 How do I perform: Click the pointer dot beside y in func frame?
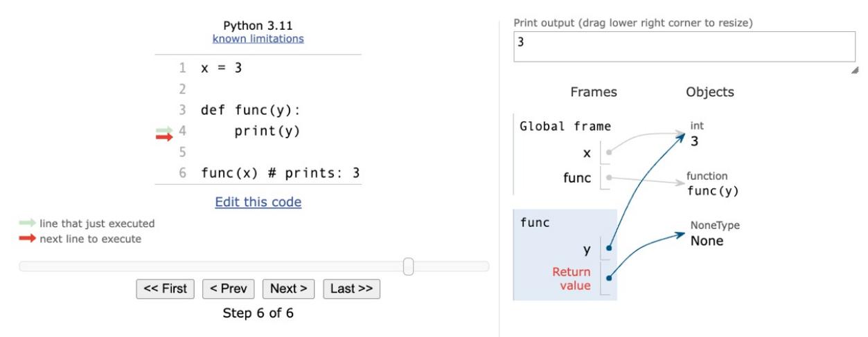coord(608,248)
